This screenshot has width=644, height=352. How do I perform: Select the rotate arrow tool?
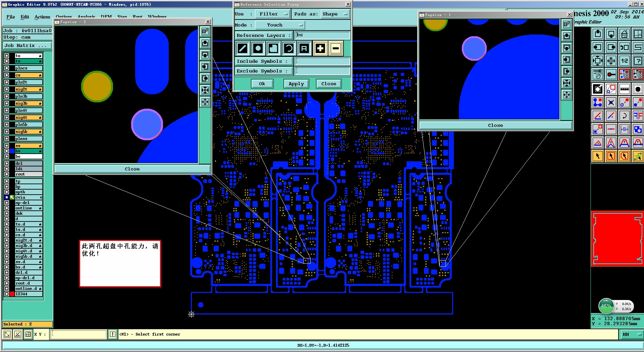(624, 116)
